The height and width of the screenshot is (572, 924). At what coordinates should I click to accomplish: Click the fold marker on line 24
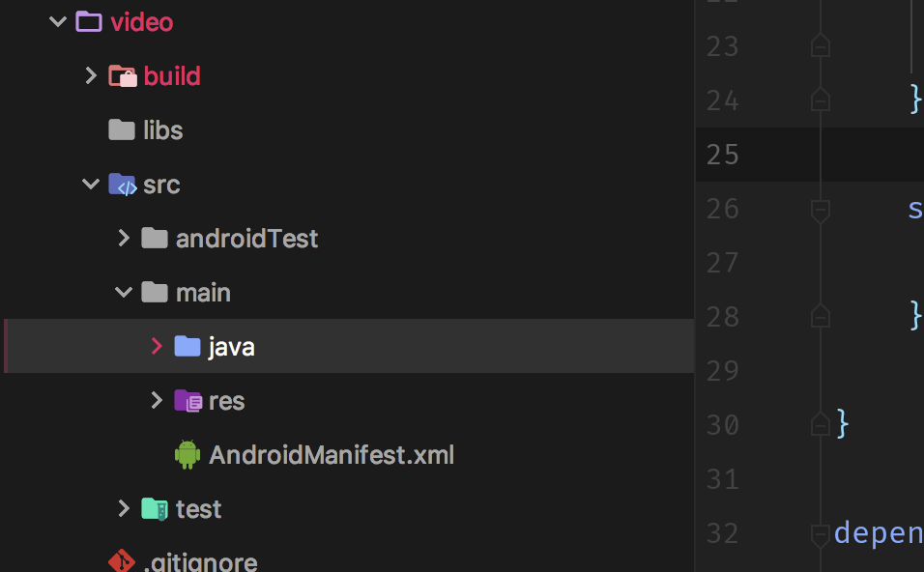pyautogui.click(x=821, y=100)
